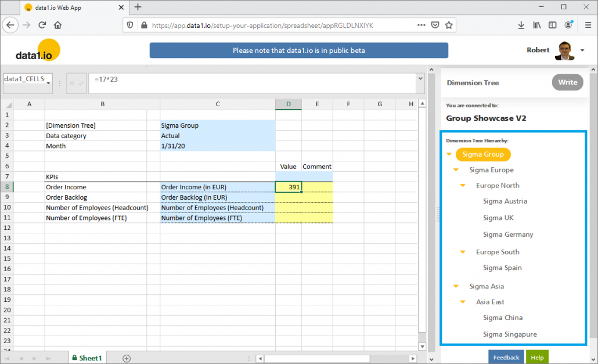598x364 pixels.
Task: Collapse the Sigma Asia node arrow
Action: click(456, 286)
